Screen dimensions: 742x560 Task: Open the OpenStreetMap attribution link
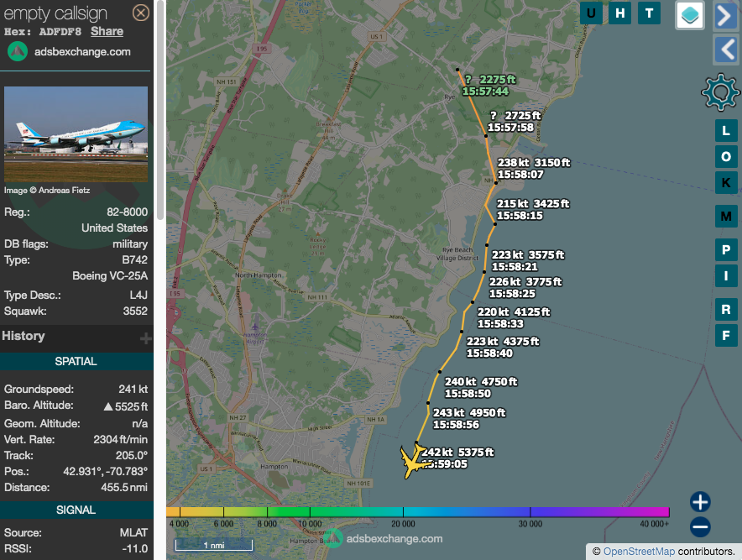[638, 552]
